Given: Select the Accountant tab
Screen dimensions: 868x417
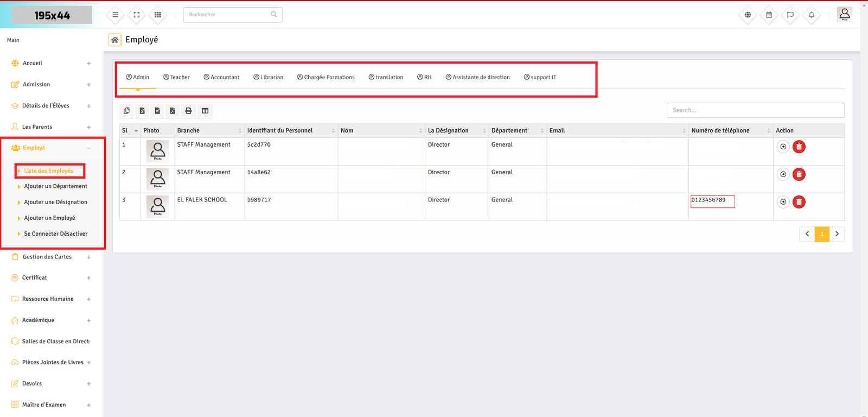Looking at the screenshot, I should click(x=221, y=77).
